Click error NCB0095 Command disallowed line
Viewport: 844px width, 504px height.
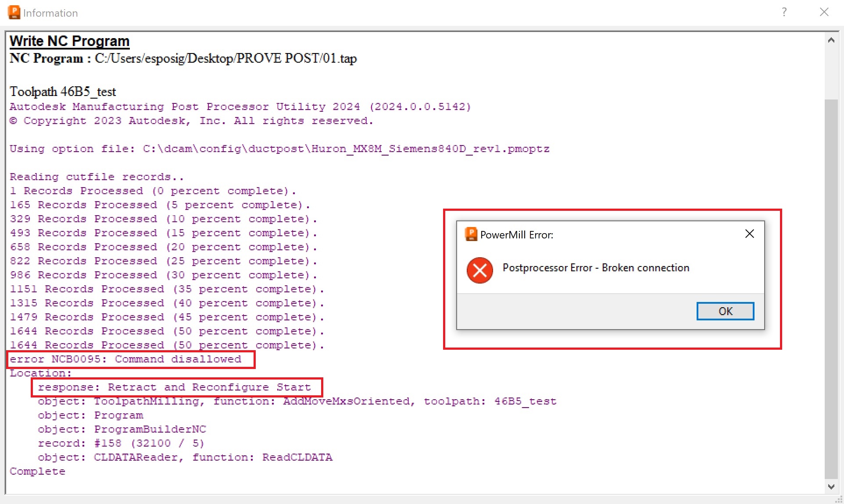pyautogui.click(x=125, y=359)
